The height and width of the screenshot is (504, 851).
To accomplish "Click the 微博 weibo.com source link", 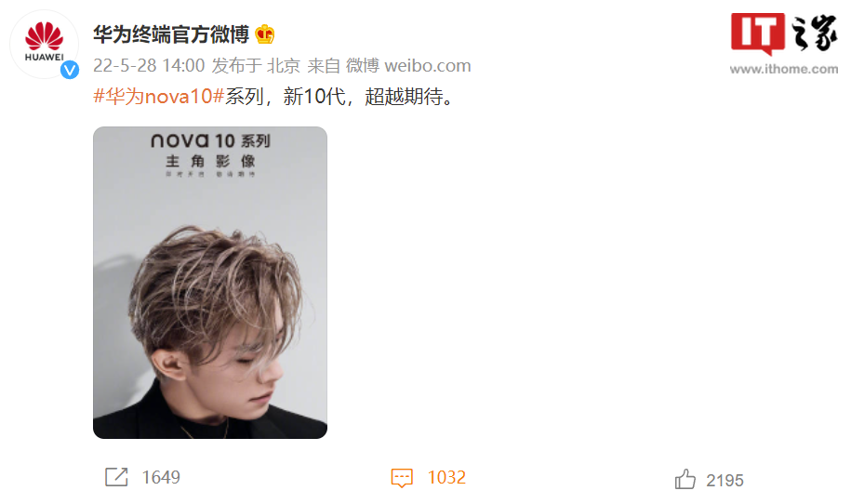I will (x=408, y=66).
